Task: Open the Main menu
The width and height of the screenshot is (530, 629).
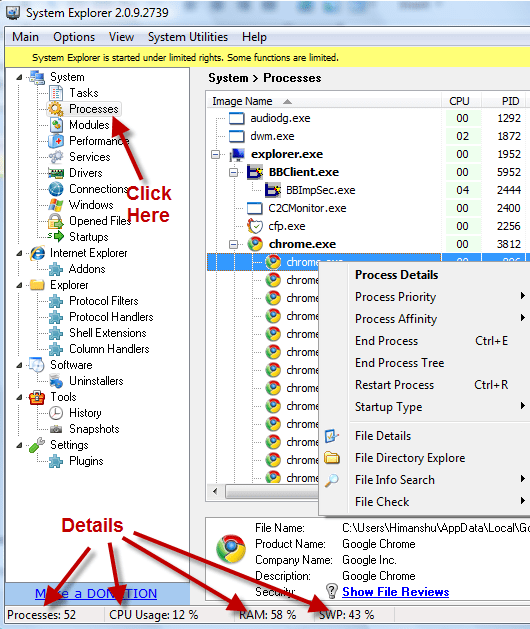Action: point(25,37)
